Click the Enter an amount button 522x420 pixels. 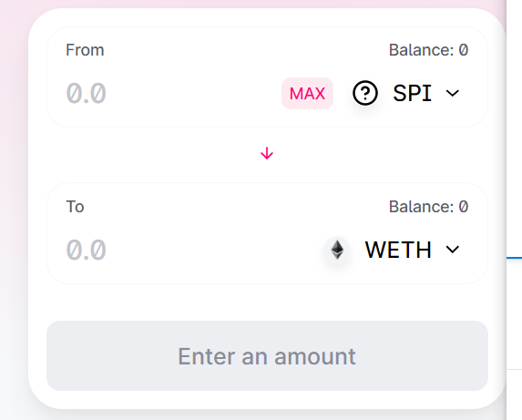click(x=267, y=355)
